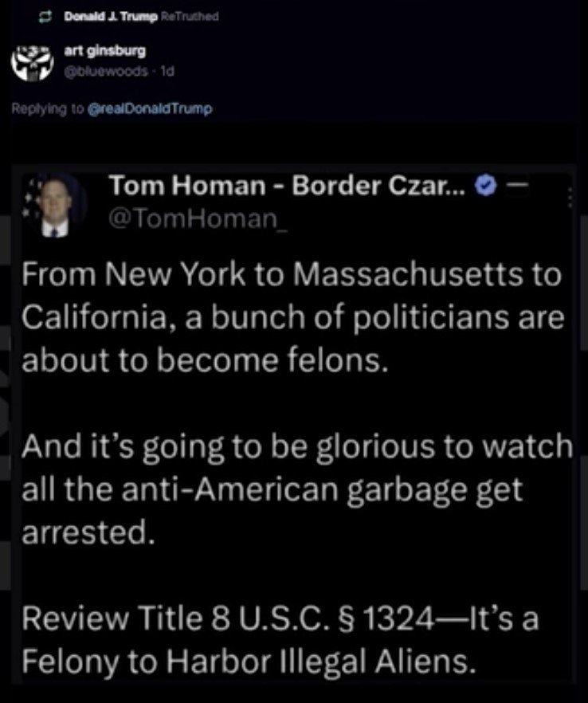Click the ReTruthed label

190,17
